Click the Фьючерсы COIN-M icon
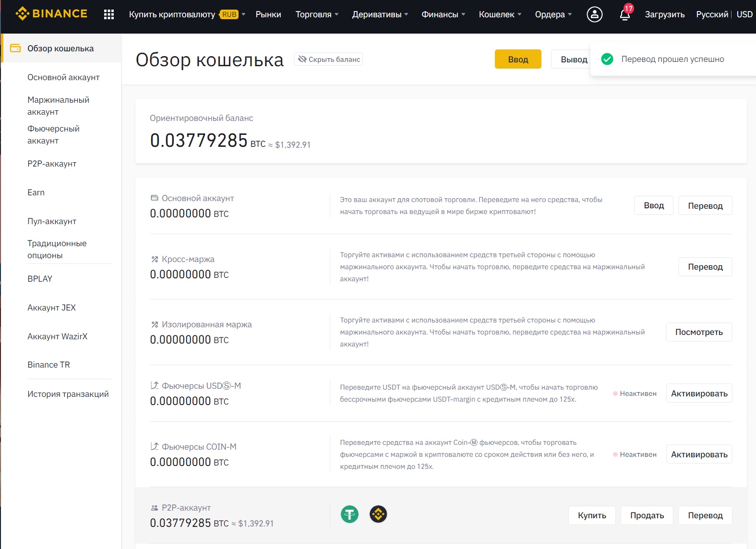 tap(155, 446)
